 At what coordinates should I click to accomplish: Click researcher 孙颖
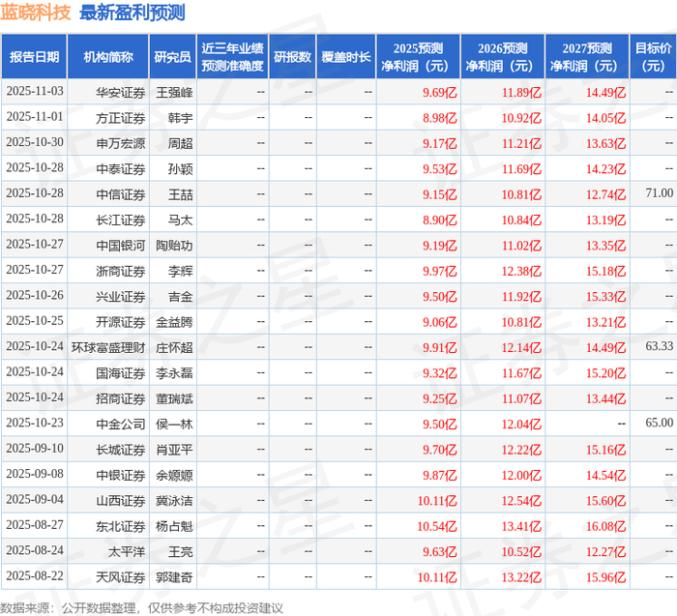(180, 169)
